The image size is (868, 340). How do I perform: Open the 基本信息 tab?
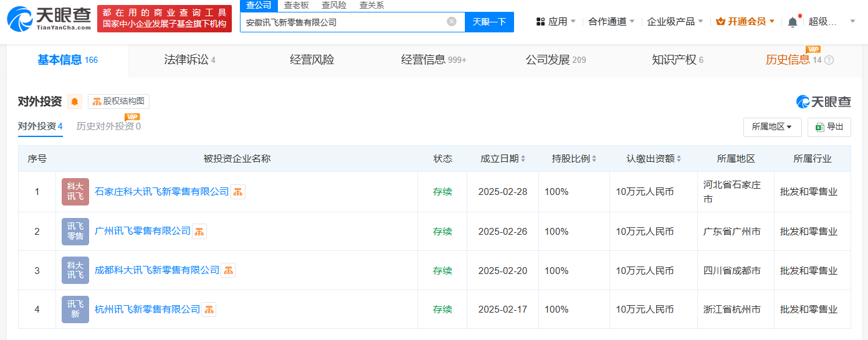[67, 60]
